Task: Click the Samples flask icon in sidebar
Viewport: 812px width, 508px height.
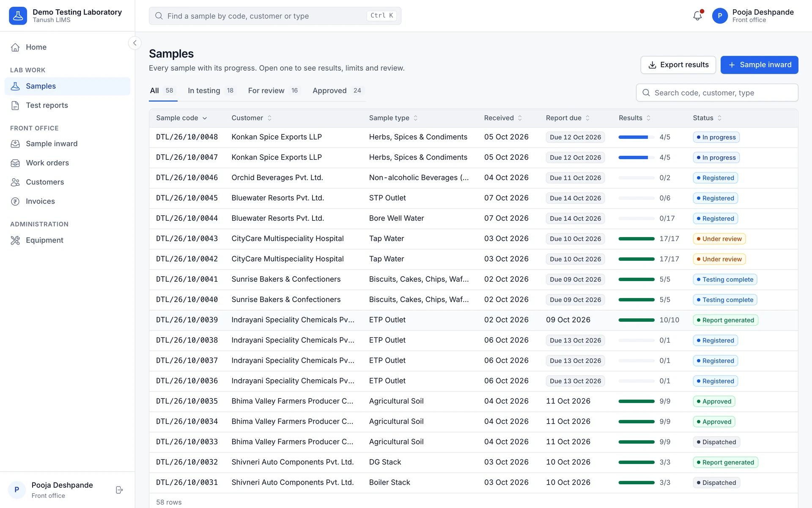Action: point(15,86)
